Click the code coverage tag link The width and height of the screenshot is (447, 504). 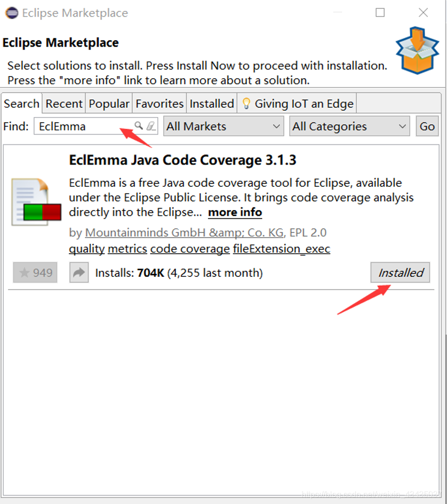190,249
